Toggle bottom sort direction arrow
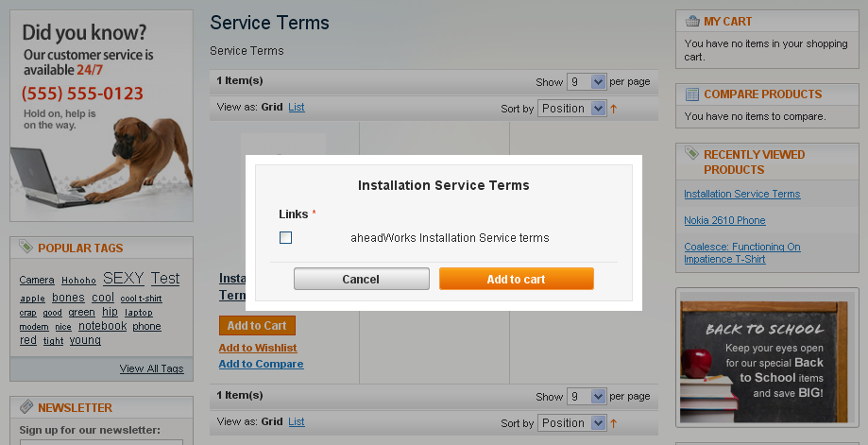 coord(613,423)
